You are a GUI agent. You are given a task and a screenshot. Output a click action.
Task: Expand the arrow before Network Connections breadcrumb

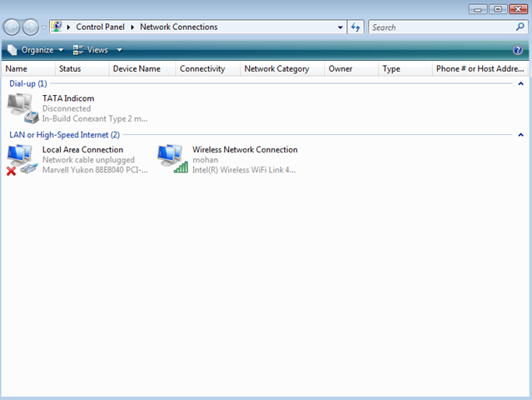132,27
